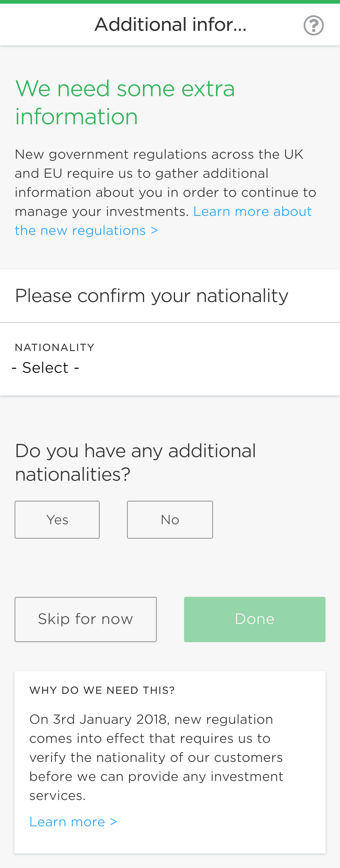340x868 pixels.
Task: Open the help question mark icon
Action: point(313,25)
